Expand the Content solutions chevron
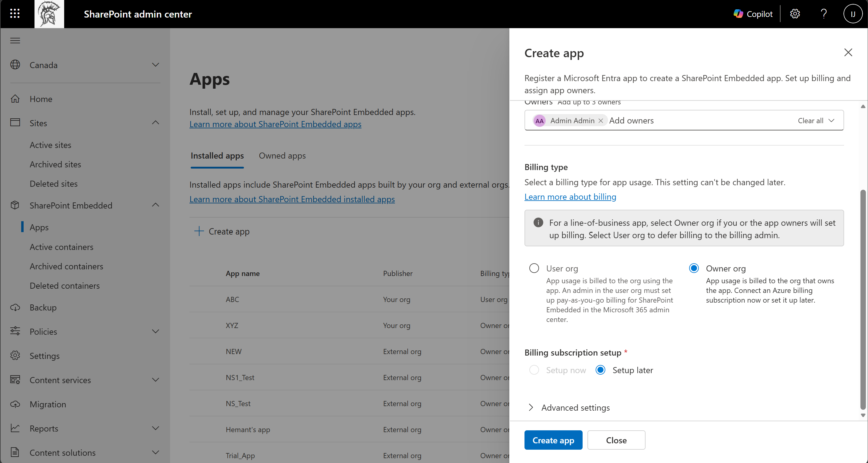 click(x=155, y=452)
